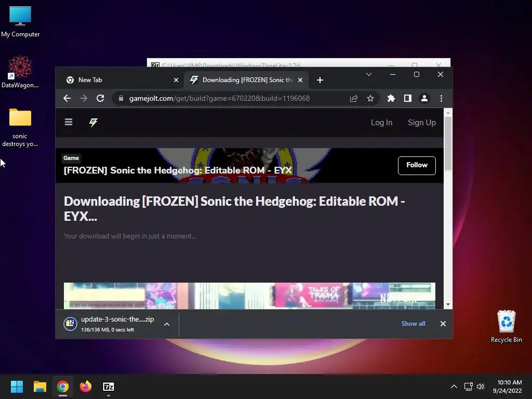Launch Firefox from the taskbar

point(86,387)
